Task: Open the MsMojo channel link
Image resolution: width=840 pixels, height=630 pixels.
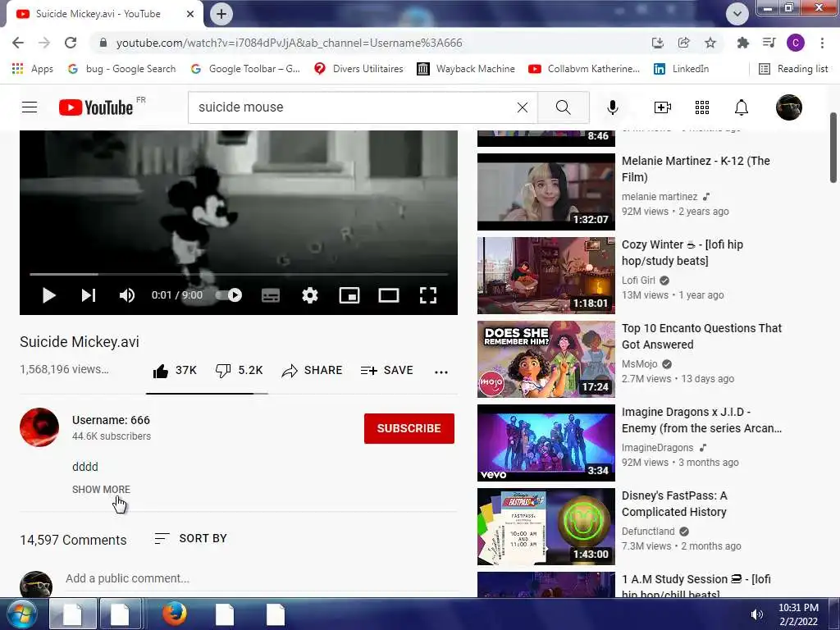Action: point(640,363)
